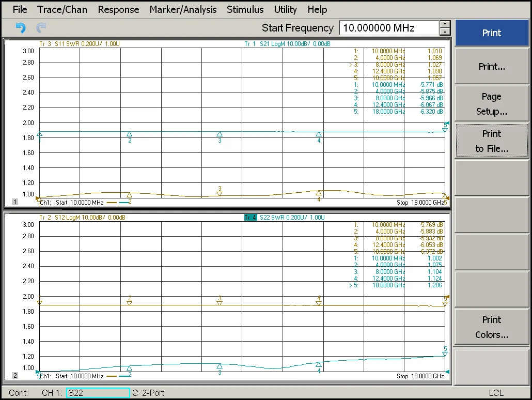Click top window Start 10.0000 MHz label
This screenshot has width=532, height=400.
coord(80,203)
